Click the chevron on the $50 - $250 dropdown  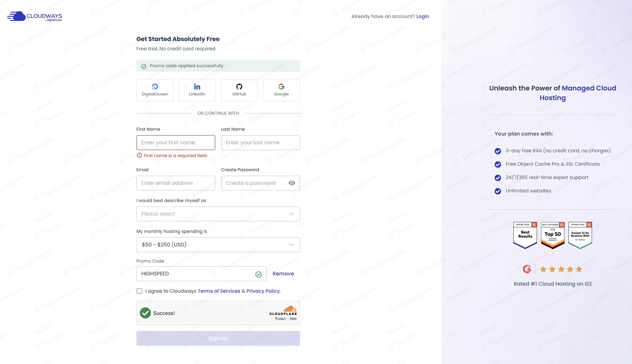pos(291,245)
